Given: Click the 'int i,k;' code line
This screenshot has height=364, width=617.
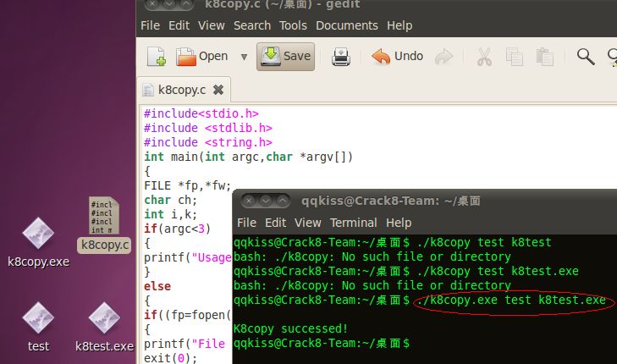Looking at the screenshot, I should point(170,214).
